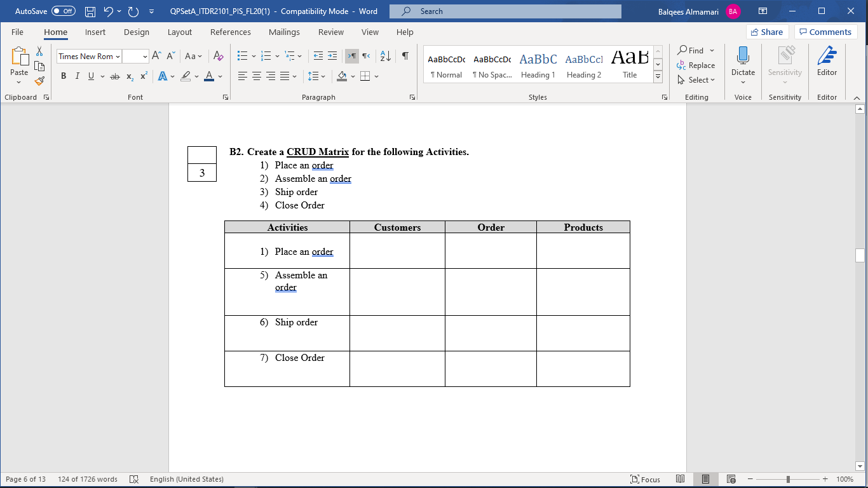
Task: Click the zoom slider handle
Action: point(788,479)
